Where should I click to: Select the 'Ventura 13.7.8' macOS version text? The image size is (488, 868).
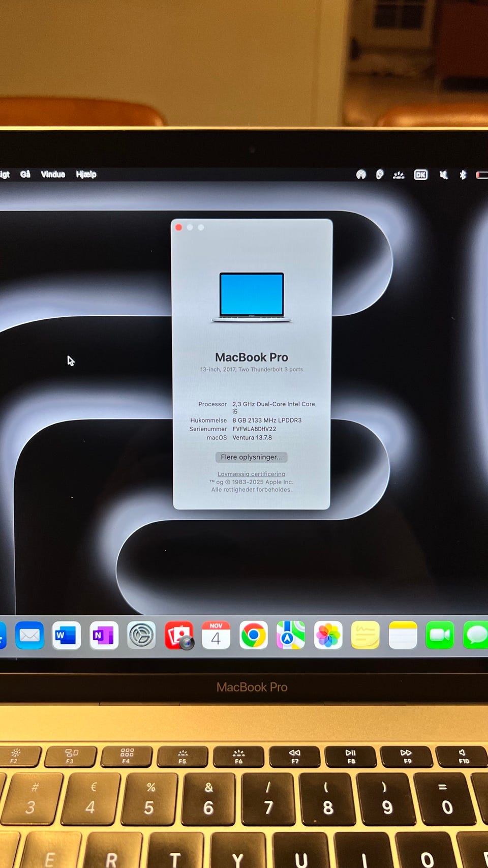(252, 438)
